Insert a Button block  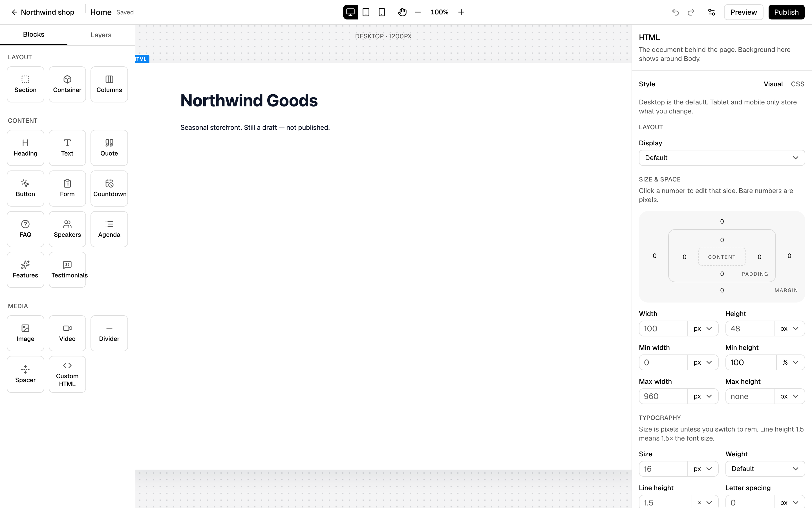click(25, 189)
